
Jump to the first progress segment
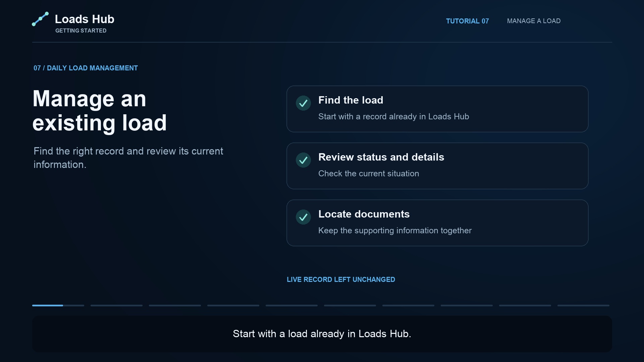pyautogui.click(x=58, y=305)
